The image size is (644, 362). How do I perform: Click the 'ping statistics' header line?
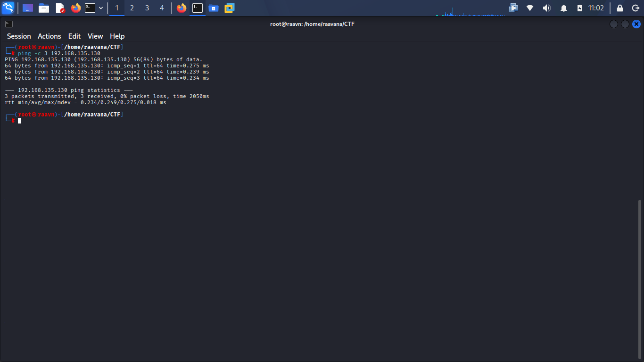(x=69, y=90)
